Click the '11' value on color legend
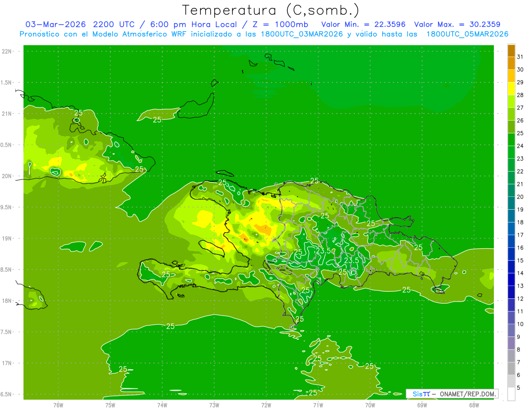 point(520,312)
